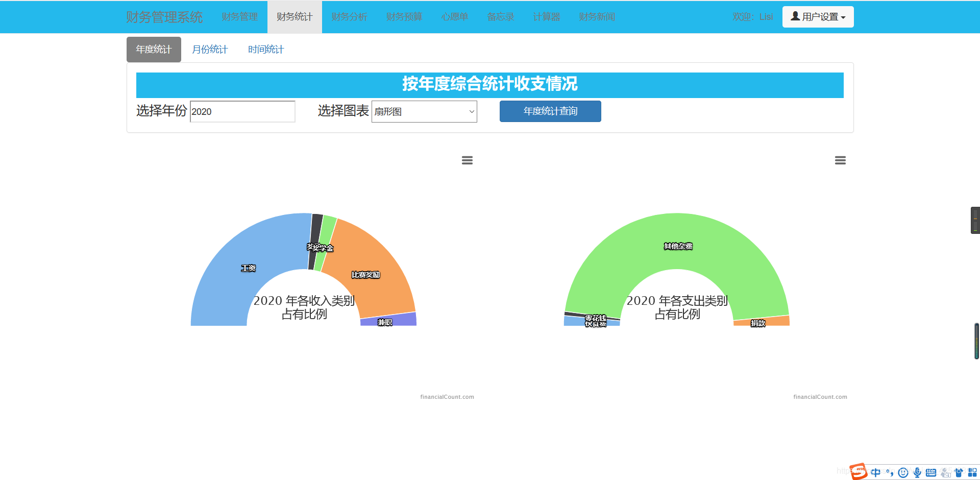Open the 选择图表 chart type dropdown

coord(424,111)
